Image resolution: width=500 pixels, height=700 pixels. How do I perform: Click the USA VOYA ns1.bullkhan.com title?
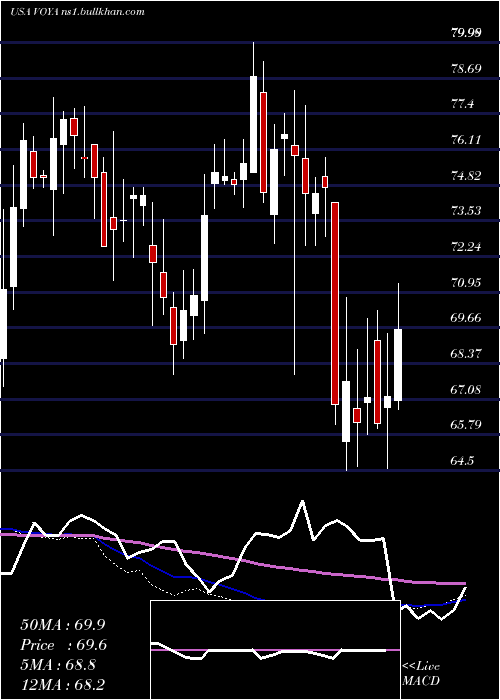[77, 12]
